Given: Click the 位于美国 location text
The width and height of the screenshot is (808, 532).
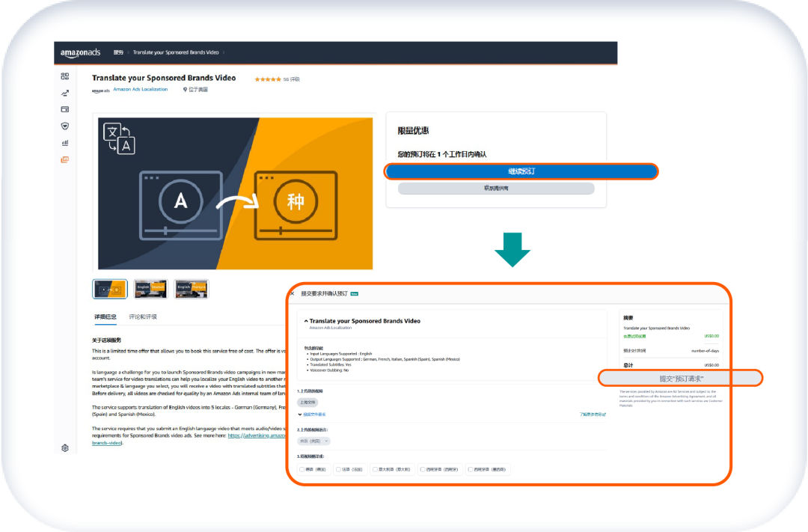Looking at the screenshot, I should tap(198, 90).
